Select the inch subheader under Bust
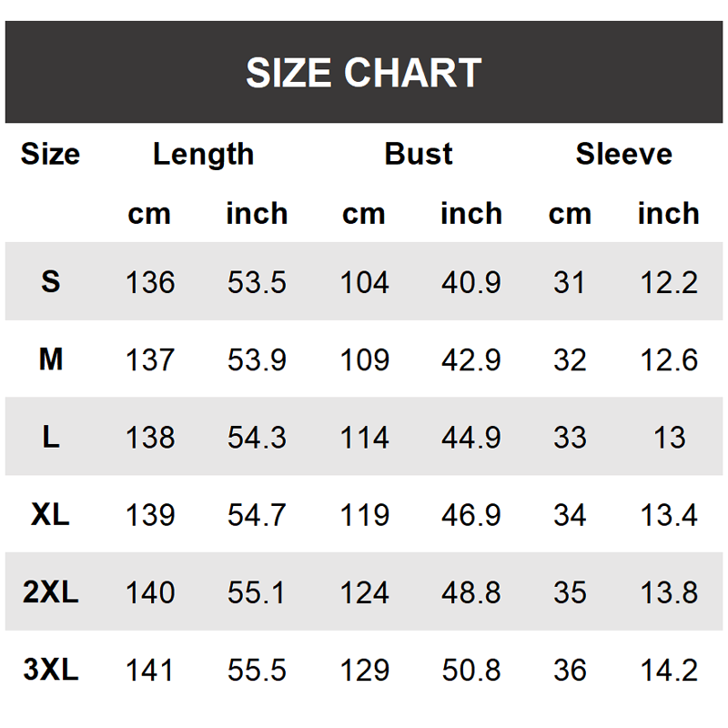Viewport: 728px width, 728px height. pos(470,214)
